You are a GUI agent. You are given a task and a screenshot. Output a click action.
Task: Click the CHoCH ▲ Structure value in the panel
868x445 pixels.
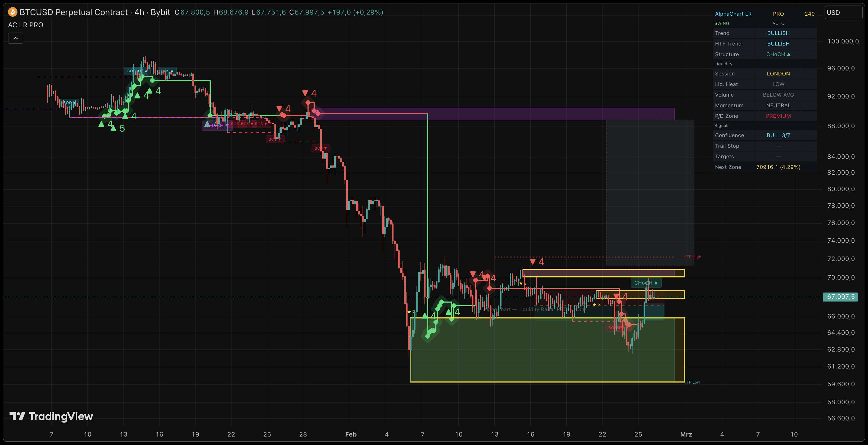pos(778,54)
